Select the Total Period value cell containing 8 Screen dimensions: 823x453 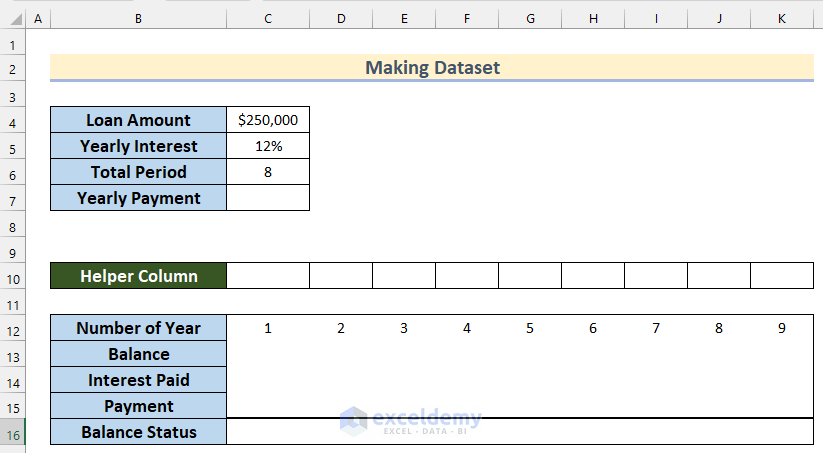268,172
